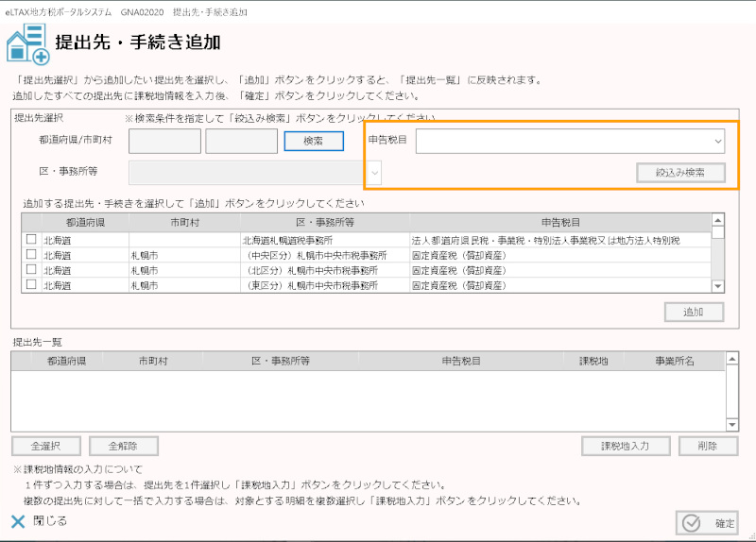Click down arrow of 提出先一覧 scrollbar
The height and width of the screenshot is (542, 756).
(x=732, y=425)
